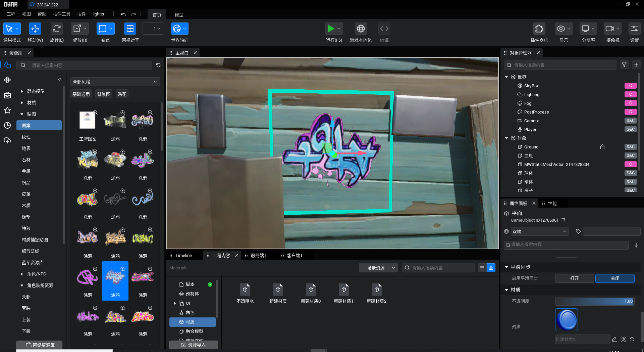This screenshot has height=352, width=644.
Task: Click edit pencil next to 新建材质2
Action: tap(614, 339)
